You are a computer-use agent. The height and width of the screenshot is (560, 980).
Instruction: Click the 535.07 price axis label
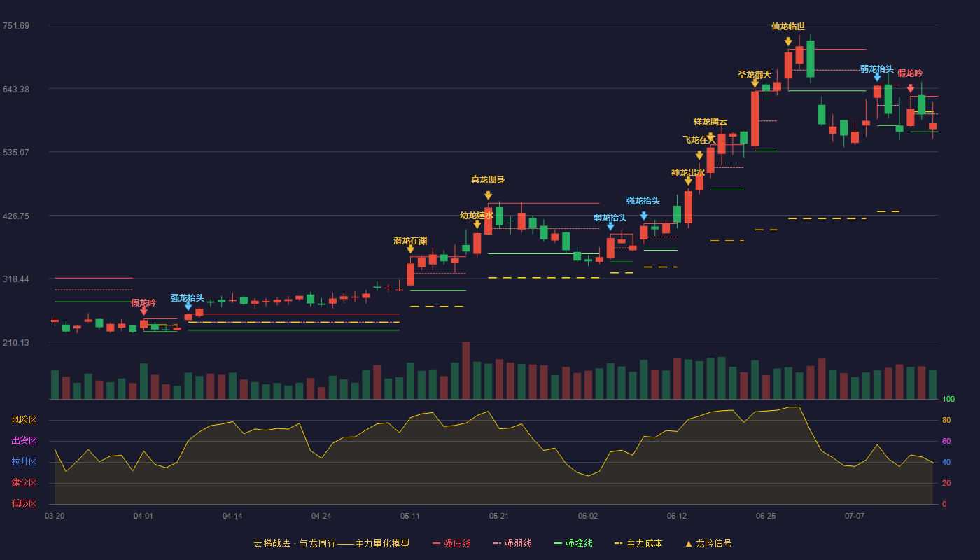click(16, 153)
